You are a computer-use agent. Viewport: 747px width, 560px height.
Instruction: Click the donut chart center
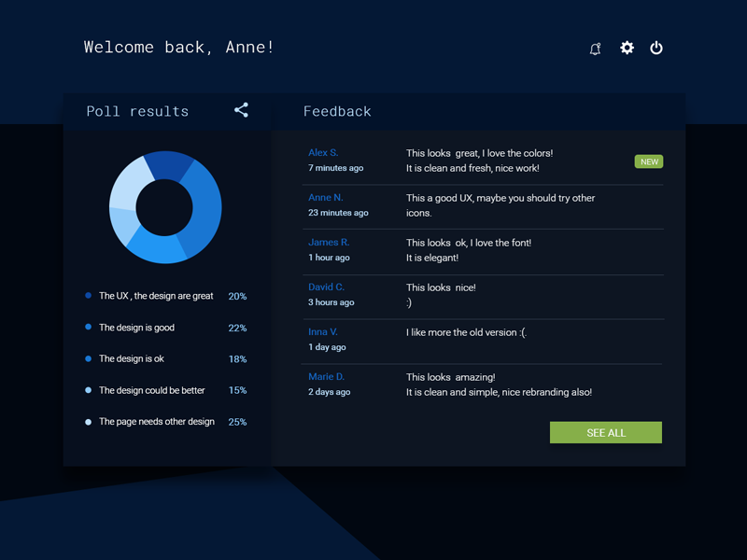coord(164,207)
